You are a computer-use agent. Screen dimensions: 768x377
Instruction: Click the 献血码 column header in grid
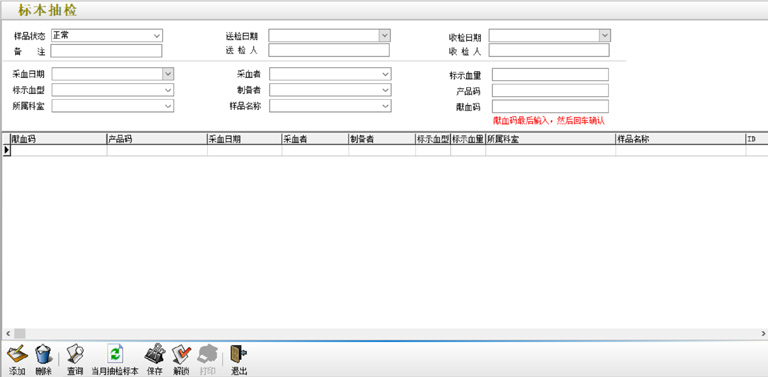(x=58, y=139)
